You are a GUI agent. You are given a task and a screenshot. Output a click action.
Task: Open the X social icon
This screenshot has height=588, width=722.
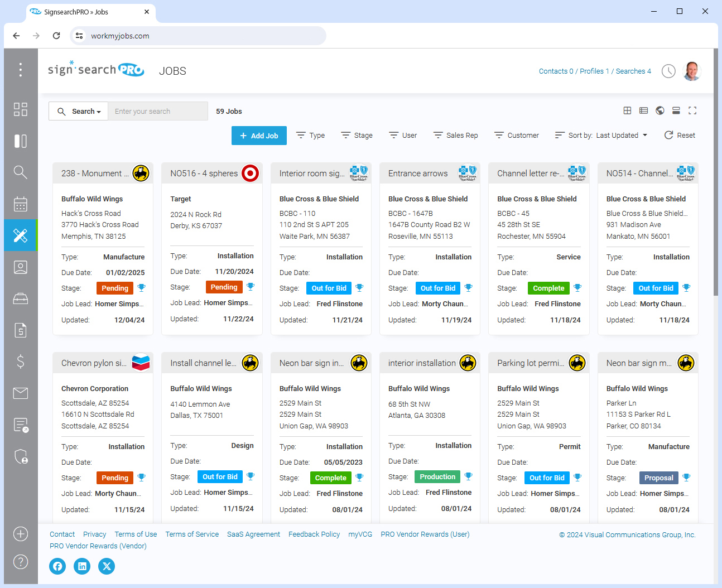tap(107, 566)
